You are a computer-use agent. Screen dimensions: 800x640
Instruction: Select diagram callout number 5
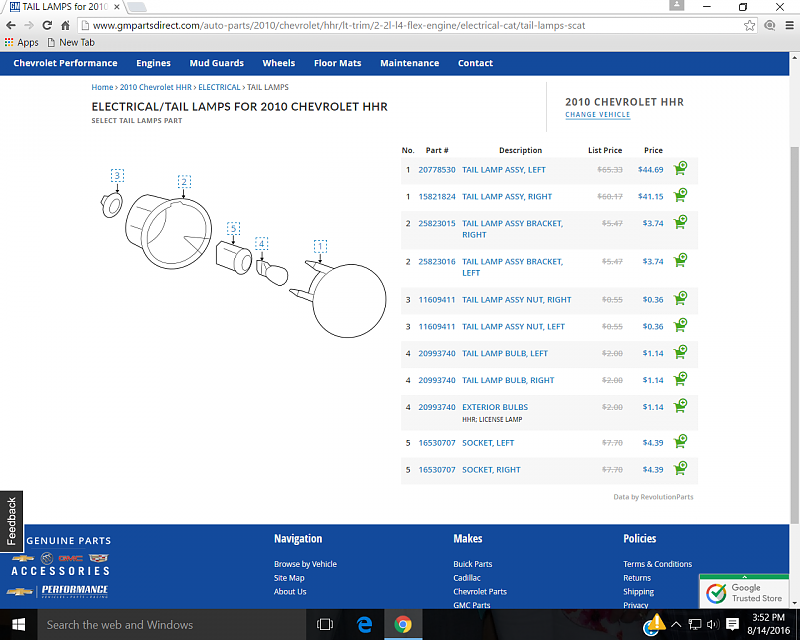point(234,228)
